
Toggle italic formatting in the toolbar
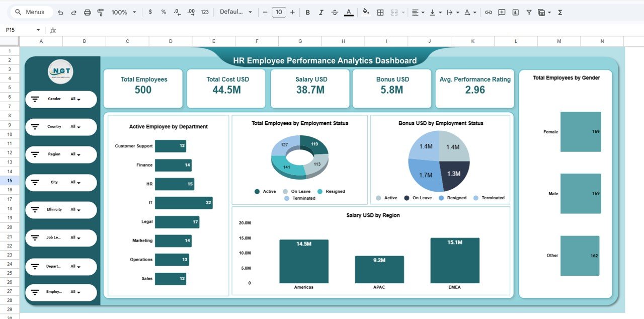point(321,12)
